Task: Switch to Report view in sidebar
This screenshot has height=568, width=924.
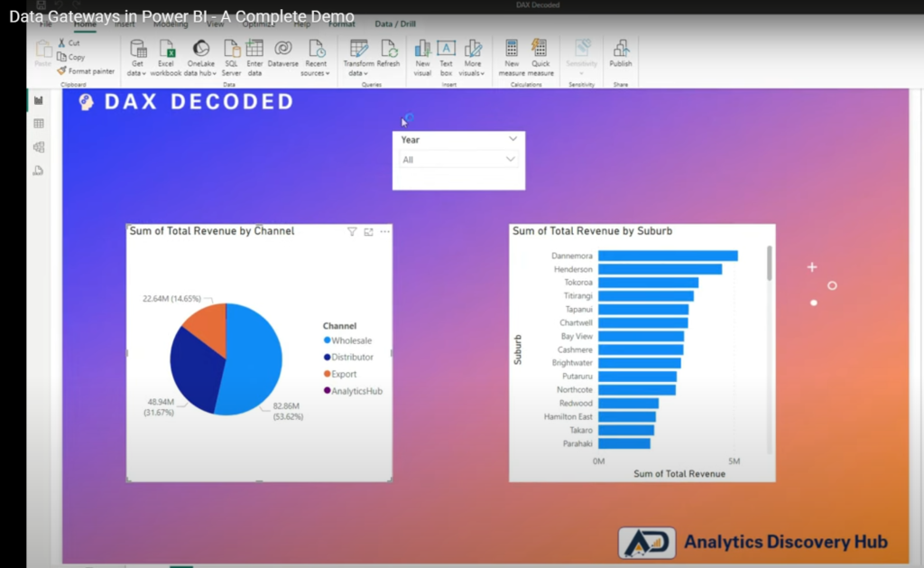Action: 39,100
